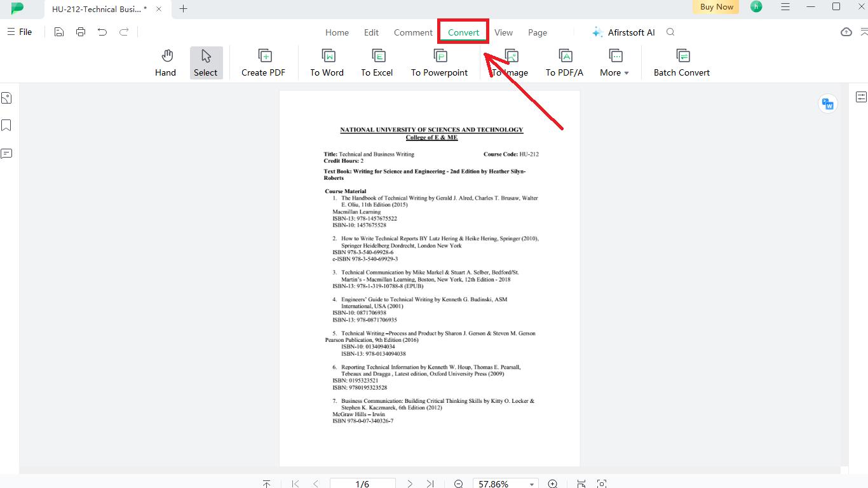Click 'ISBN-10: 0871706938' line
This screenshot has height=488, width=868.
[359, 313]
